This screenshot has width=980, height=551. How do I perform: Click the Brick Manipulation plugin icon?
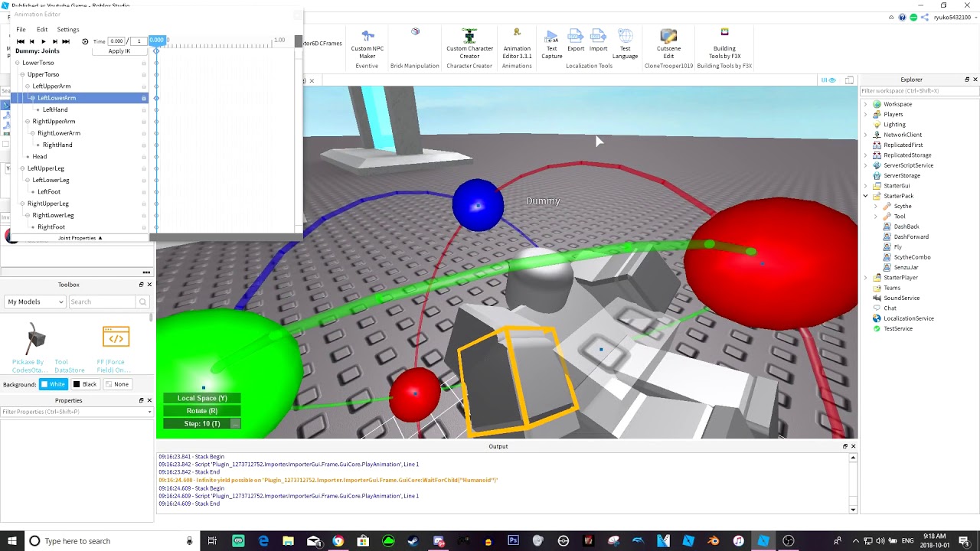point(415,32)
